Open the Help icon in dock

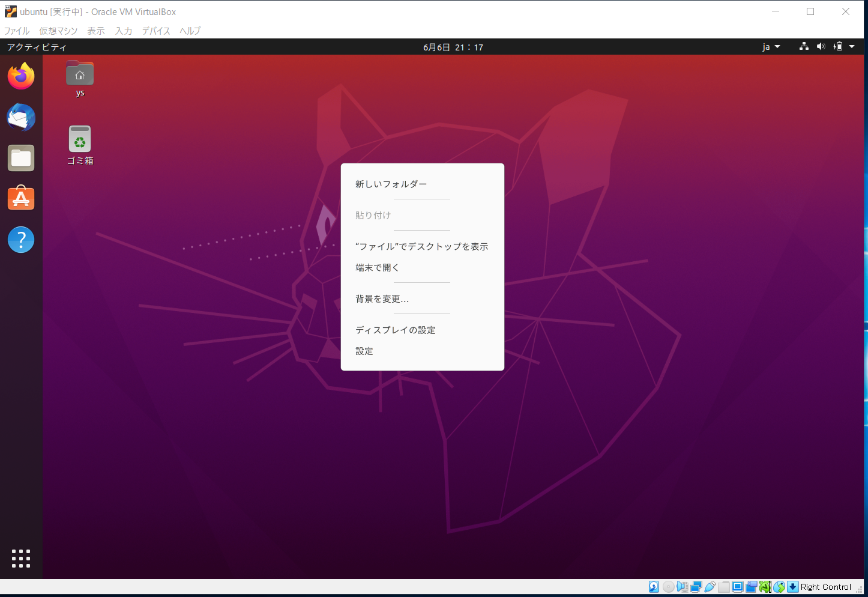[21, 240]
